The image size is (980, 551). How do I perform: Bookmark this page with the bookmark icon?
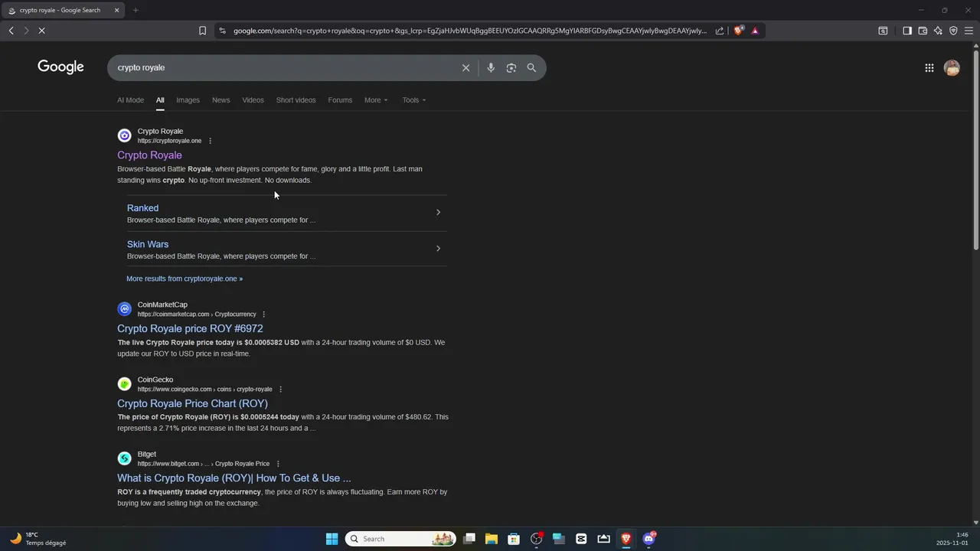click(202, 31)
